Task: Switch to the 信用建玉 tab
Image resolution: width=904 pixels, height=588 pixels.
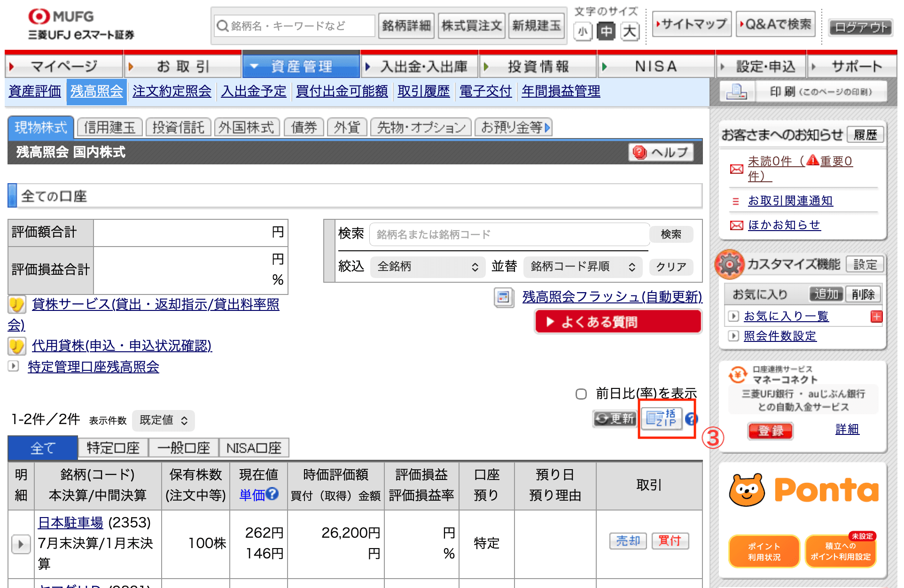Action: click(x=109, y=127)
